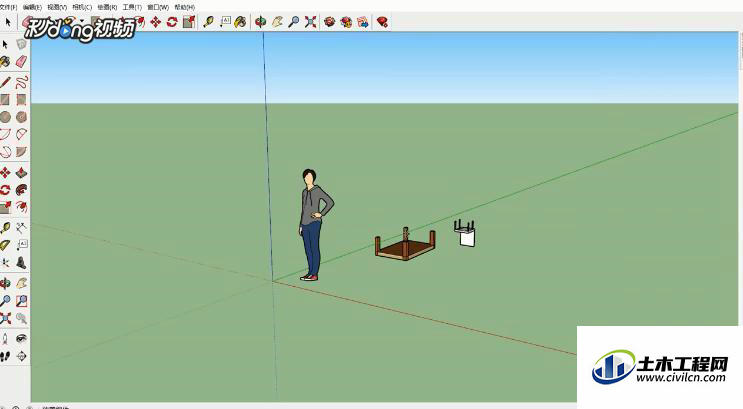
Task: Select the Circle tool
Action: click(5, 117)
